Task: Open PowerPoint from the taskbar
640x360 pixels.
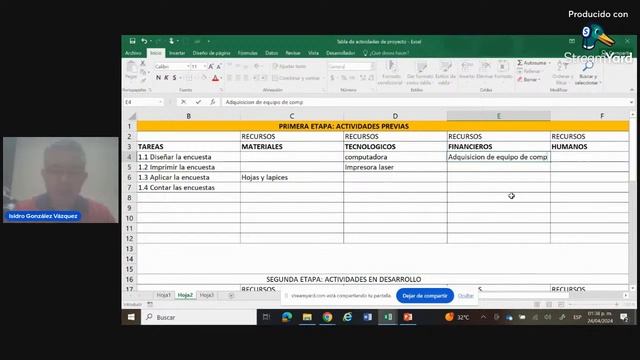Action: [408, 317]
